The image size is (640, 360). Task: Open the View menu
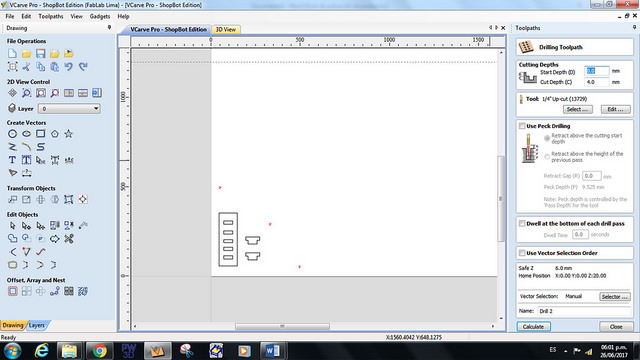pyautogui.click(x=76, y=16)
